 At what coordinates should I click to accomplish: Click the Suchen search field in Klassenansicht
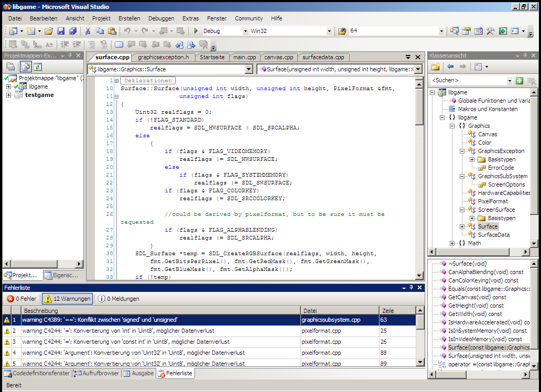point(468,80)
